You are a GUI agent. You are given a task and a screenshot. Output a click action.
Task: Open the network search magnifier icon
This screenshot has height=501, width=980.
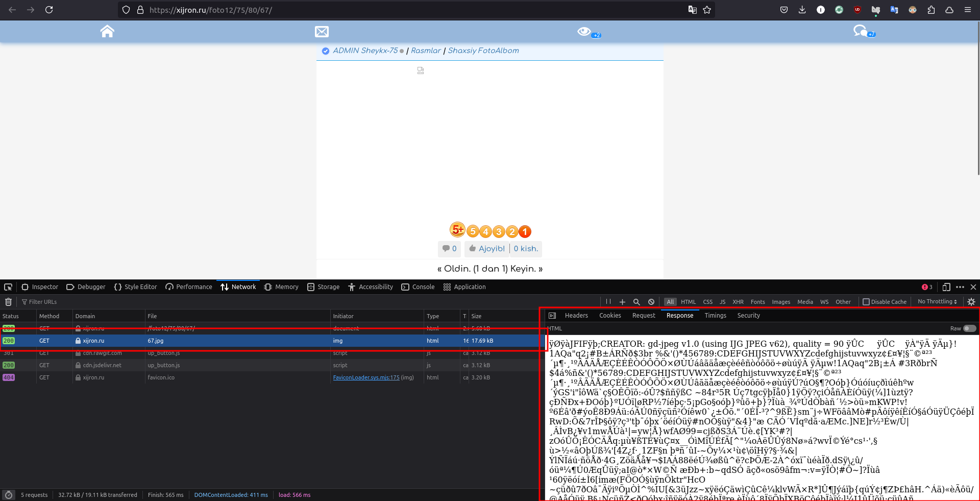click(636, 302)
